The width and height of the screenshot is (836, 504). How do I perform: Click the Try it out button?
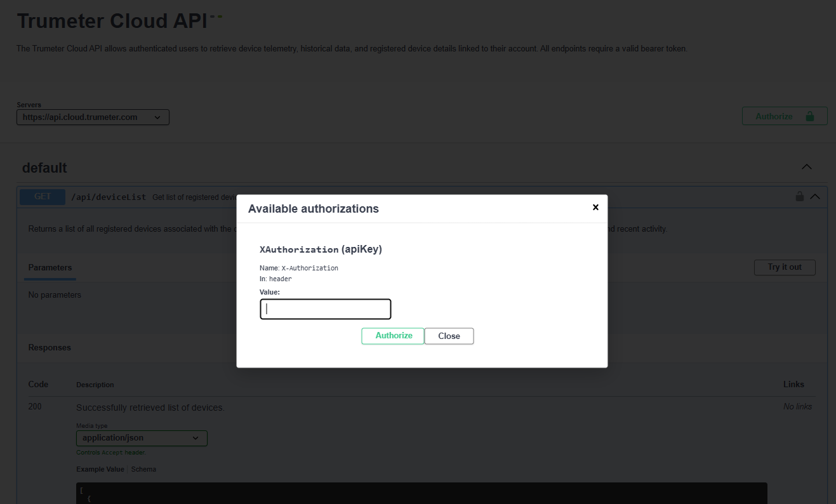785,267
